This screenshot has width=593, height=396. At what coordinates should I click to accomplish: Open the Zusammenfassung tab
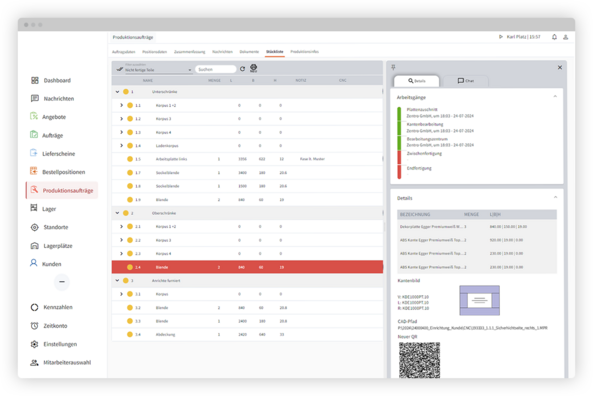coord(189,52)
